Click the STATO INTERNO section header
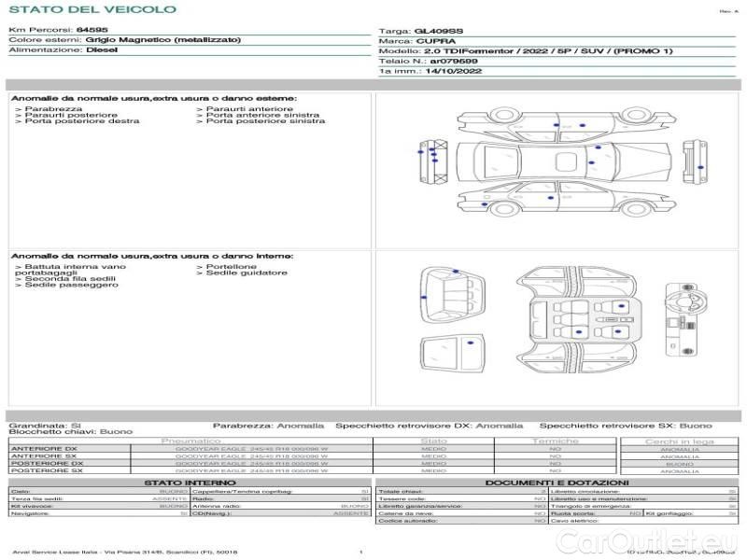The image size is (747, 560). coord(190,483)
